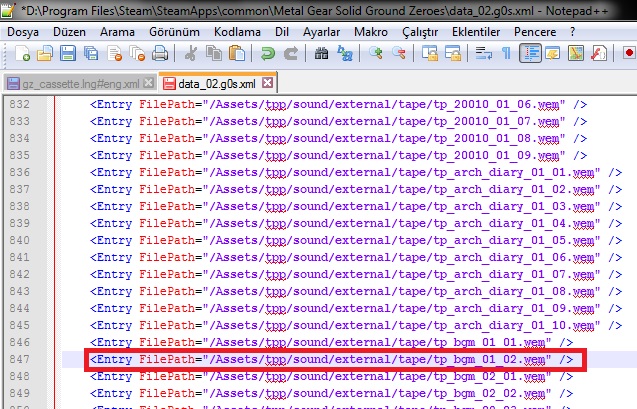Open the user-defined language icon
This screenshot has height=409, width=637.
point(553,53)
